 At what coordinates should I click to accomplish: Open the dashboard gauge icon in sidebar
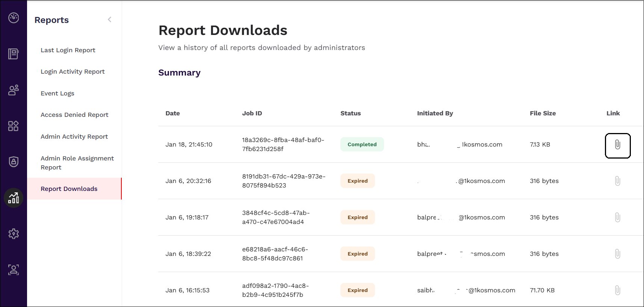(x=14, y=18)
